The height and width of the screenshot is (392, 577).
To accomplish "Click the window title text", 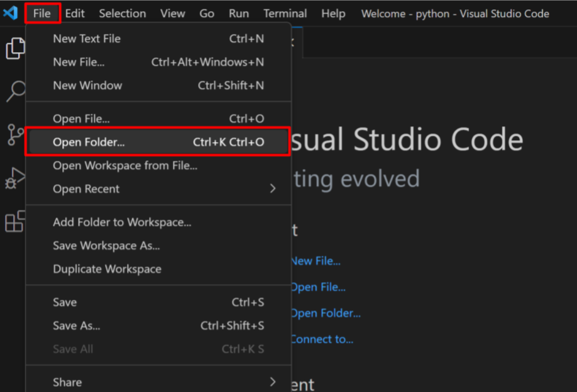I will pyautogui.click(x=455, y=14).
